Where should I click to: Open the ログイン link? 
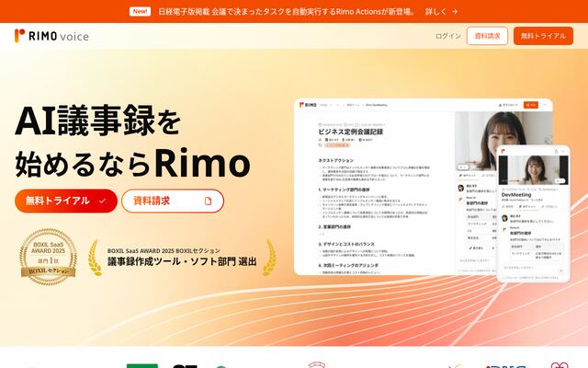pyautogui.click(x=447, y=36)
